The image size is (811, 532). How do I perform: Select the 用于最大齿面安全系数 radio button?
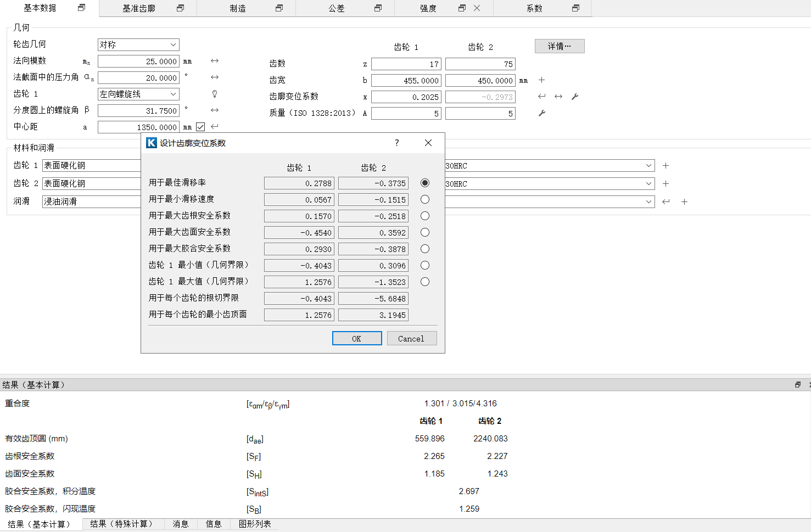click(425, 232)
